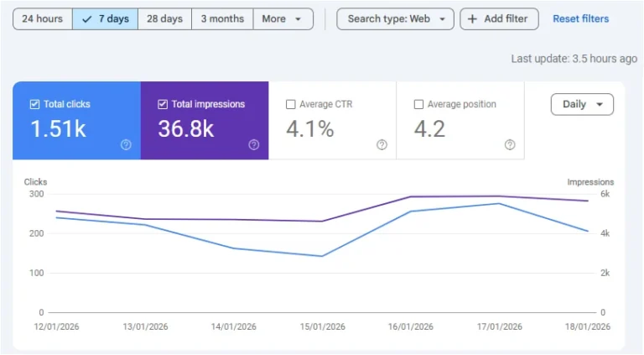644x355 pixels.
Task: Enable the Average CTR checkbox
Action: 291,104
